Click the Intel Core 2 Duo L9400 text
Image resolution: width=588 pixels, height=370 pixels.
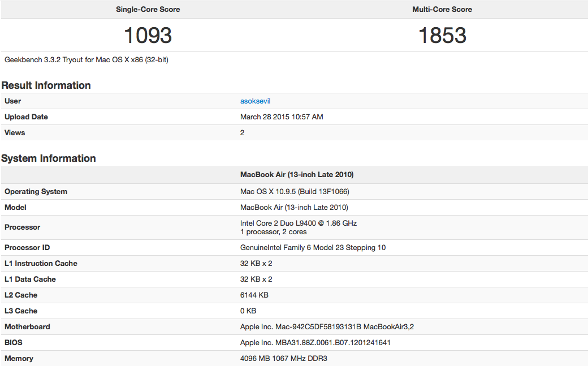(299, 223)
